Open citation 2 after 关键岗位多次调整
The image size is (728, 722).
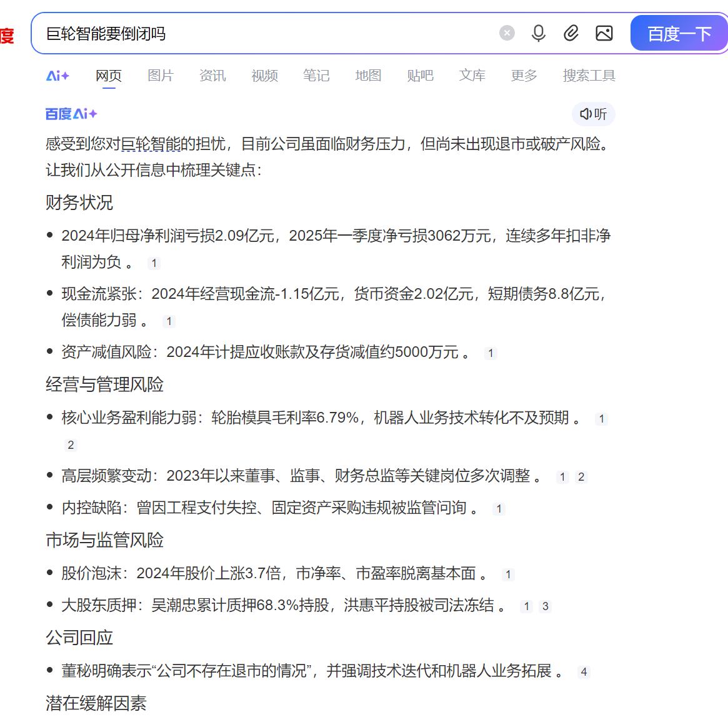(x=581, y=477)
